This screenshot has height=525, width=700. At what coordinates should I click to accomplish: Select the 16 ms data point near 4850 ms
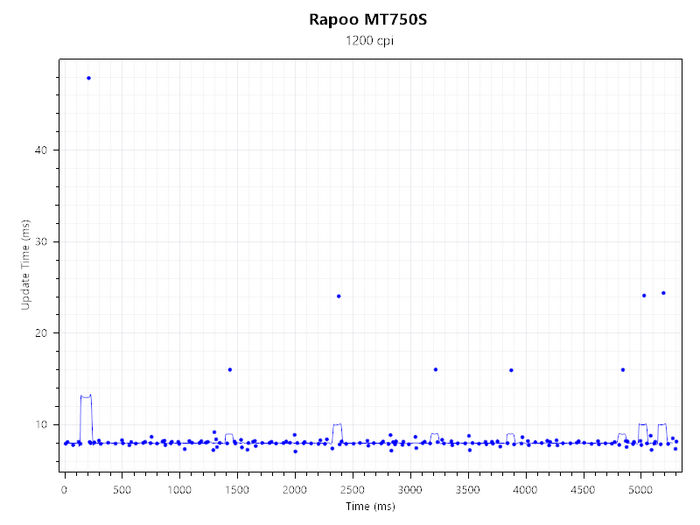point(622,370)
